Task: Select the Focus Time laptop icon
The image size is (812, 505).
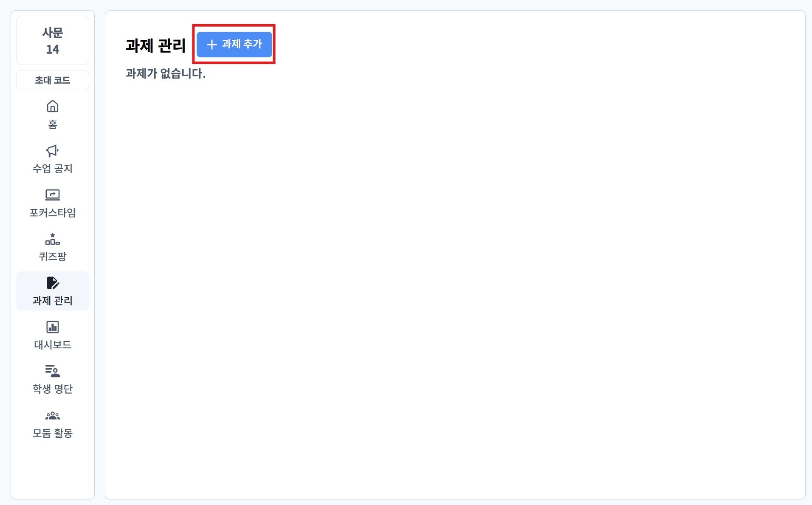Action: [53, 195]
